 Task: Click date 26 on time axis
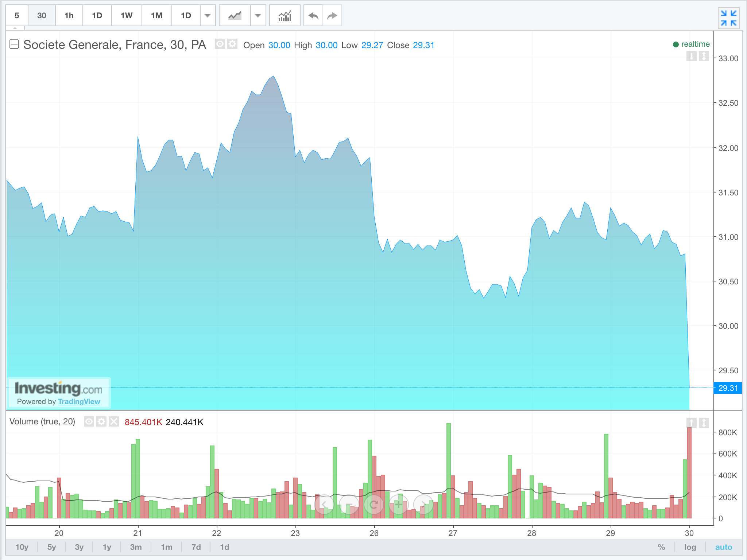[x=374, y=533]
